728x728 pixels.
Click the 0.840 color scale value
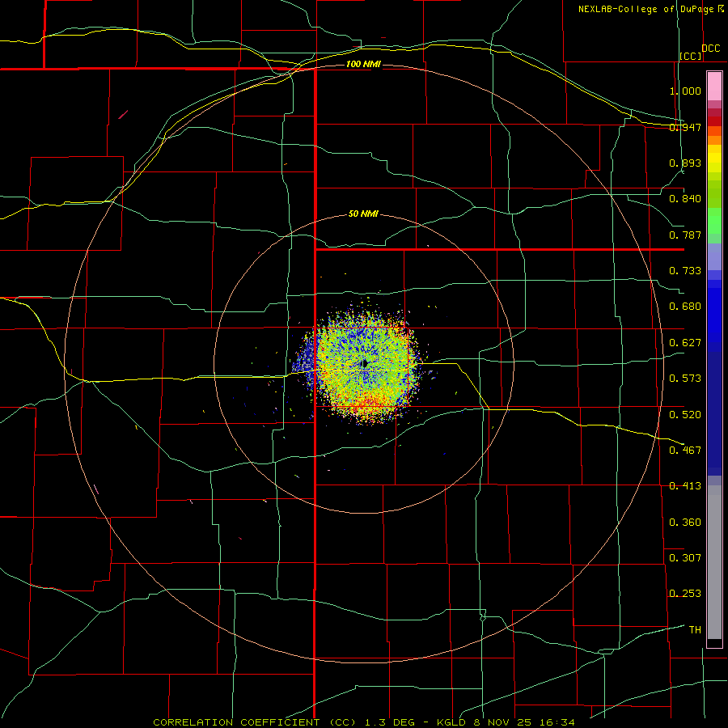coord(685,199)
